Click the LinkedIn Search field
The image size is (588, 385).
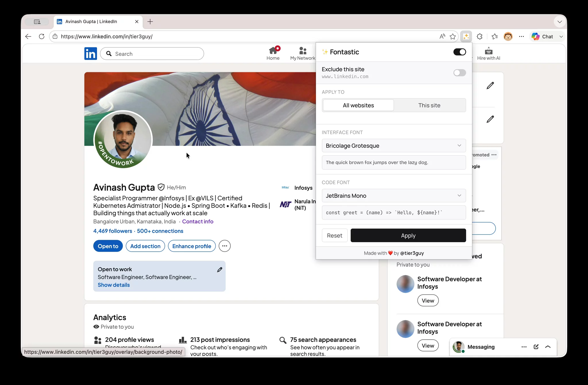pos(152,54)
